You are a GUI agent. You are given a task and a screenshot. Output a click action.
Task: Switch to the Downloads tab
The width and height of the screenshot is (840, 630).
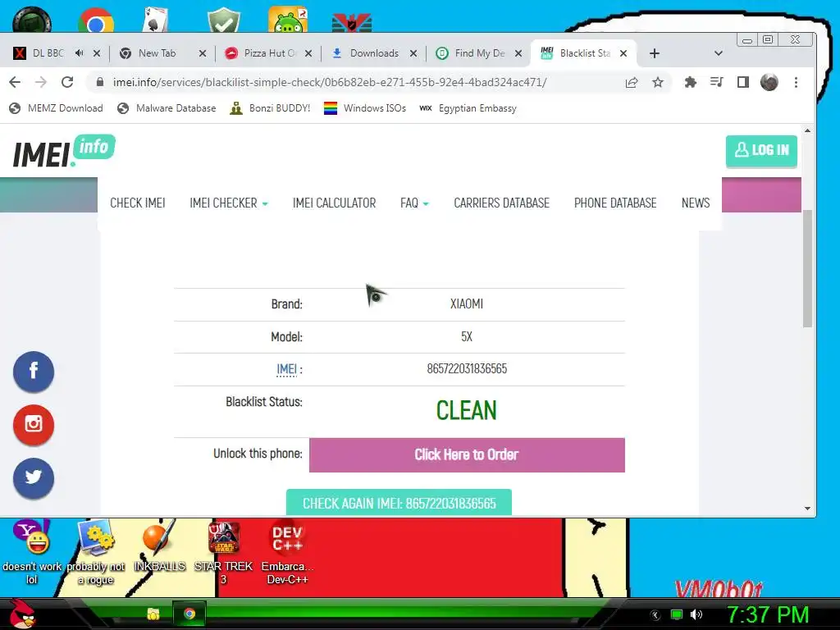[374, 53]
